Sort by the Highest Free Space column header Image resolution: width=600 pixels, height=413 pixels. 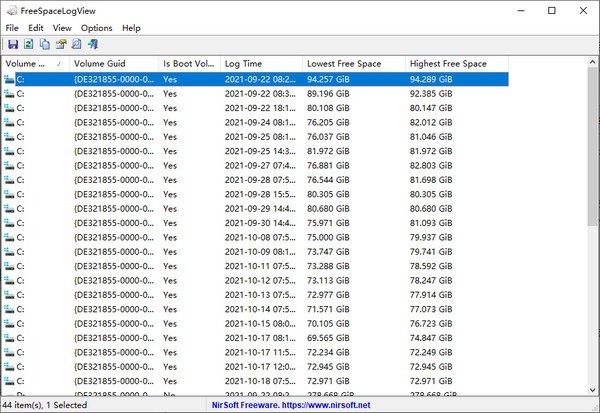tap(457, 64)
